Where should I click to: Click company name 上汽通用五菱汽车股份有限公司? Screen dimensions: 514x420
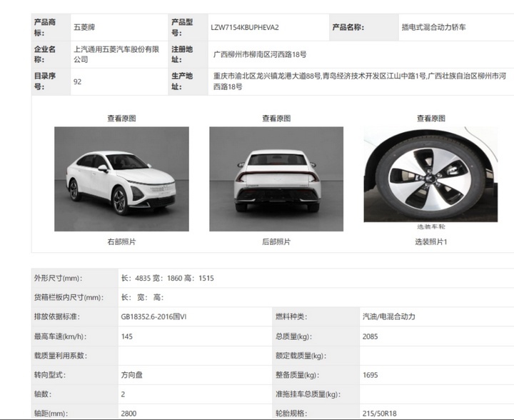point(116,54)
